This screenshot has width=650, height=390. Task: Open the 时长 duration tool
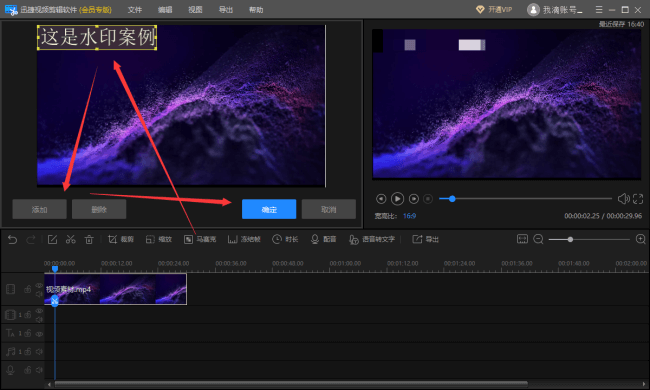pos(285,240)
